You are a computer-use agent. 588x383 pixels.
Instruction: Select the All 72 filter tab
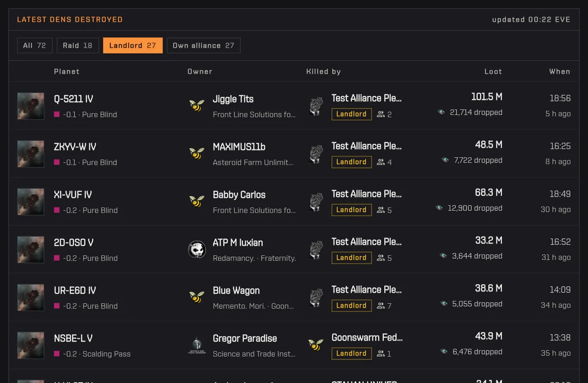(x=35, y=46)
